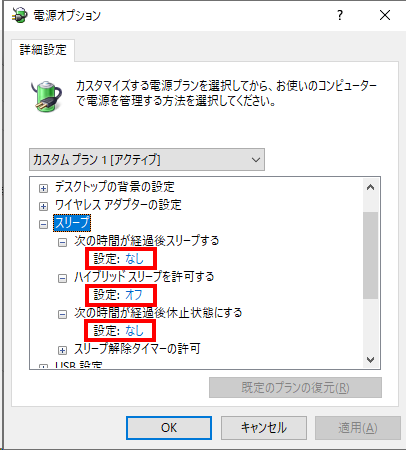Click the help question mark button
406x450 pixels.
[x=340, y=15]
